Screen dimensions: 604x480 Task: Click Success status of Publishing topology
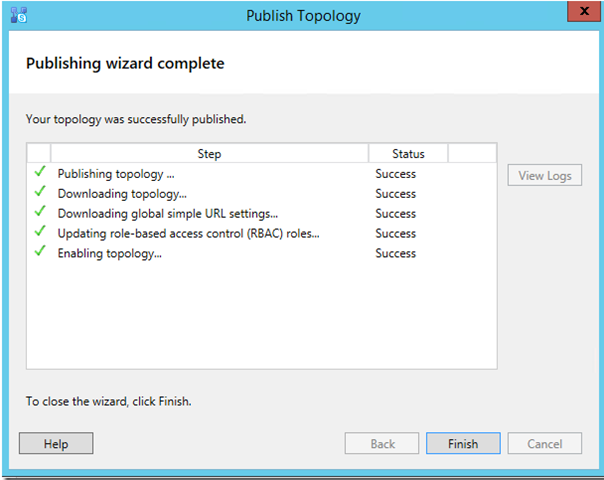coord(396,174)
